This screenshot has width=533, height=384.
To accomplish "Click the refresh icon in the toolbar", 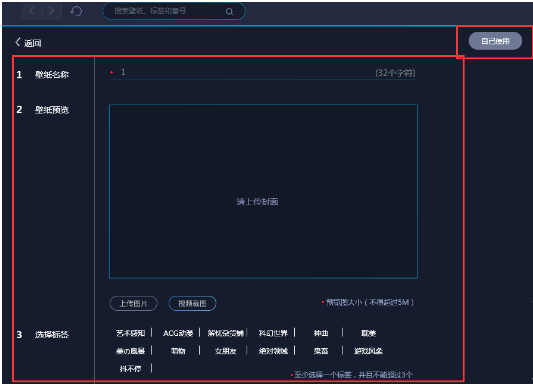I will pyautogui.click(x=76, y=11).
